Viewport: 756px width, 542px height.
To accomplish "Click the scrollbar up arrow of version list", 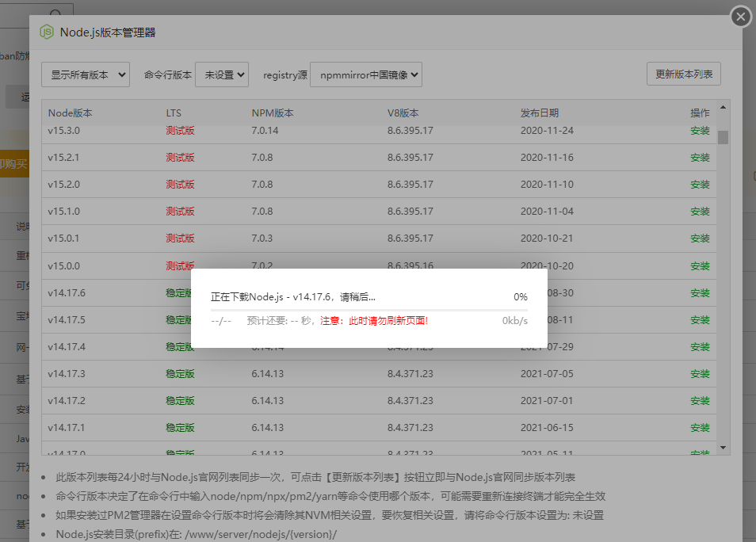I will click(x=723, y=107).
